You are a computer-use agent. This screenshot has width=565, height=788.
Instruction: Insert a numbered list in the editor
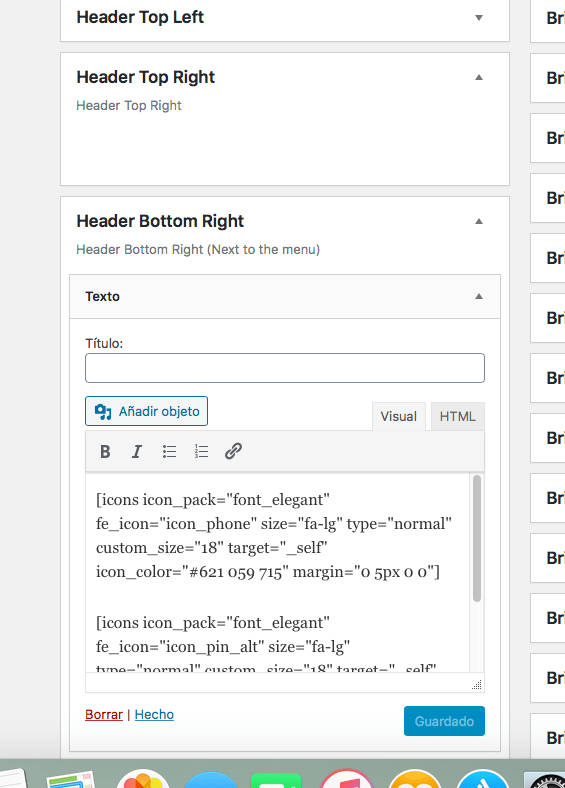202,451
